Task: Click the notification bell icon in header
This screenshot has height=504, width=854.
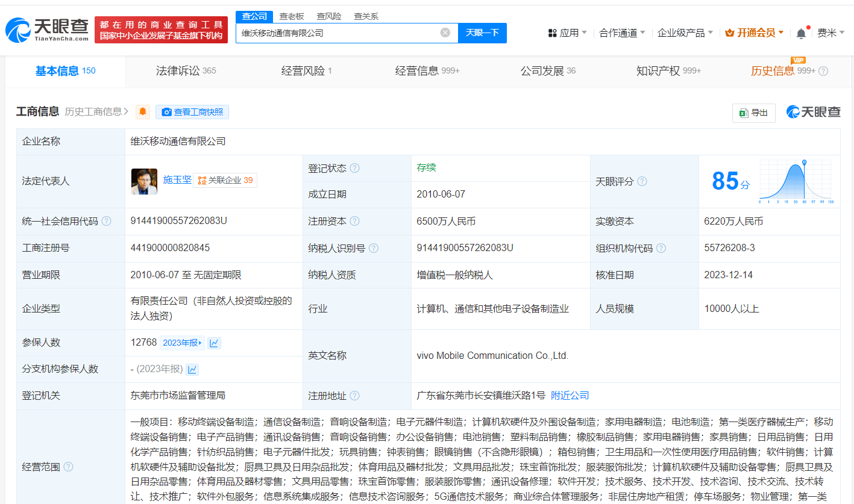Action: (801, 33)
